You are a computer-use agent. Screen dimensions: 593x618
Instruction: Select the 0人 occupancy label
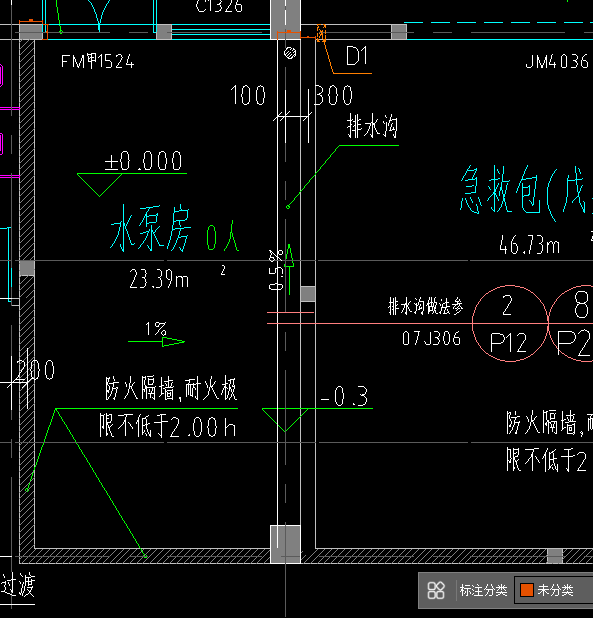tap(223, 236)
